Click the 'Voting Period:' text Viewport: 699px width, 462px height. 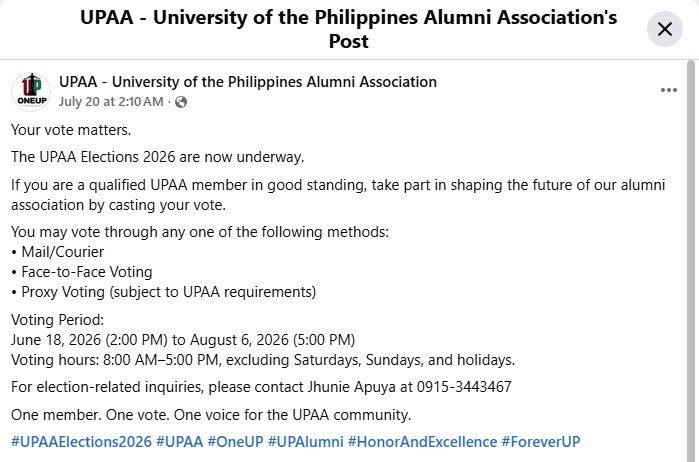(x=58, y=320)
